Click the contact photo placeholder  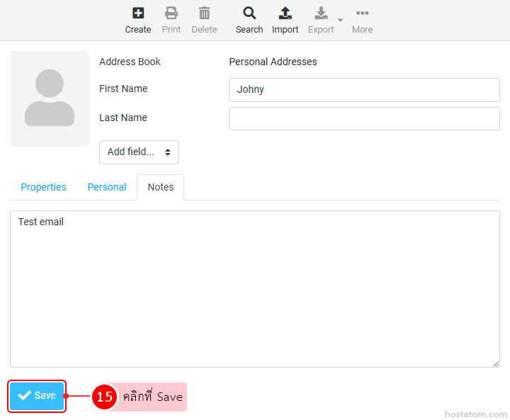[50, 98]
